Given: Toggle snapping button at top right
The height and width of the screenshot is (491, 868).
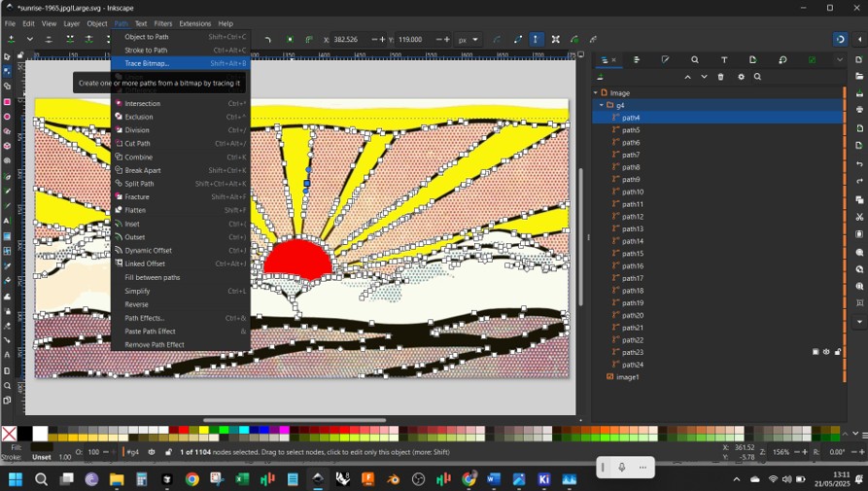Looking at the screenshot, I should click(x=841, y=39).
